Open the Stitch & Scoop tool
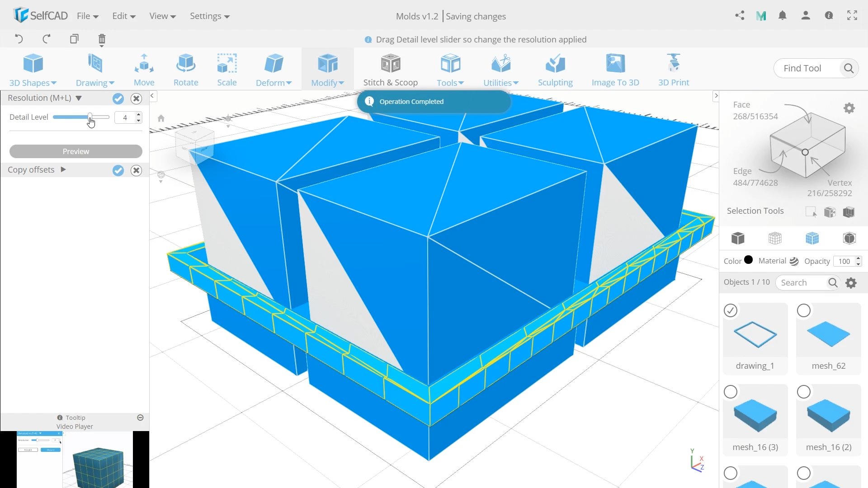 tap(390, 70)
